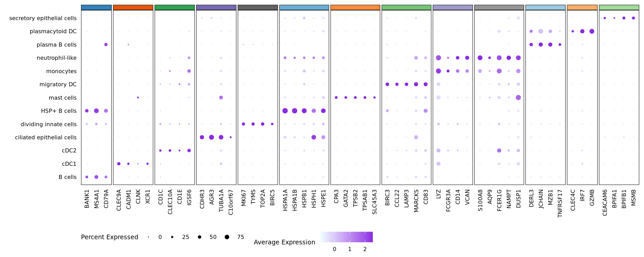Click the blue header bar above BANK1
The width and height of the screenshot is (644, 257).
click(x=96, y=7)
